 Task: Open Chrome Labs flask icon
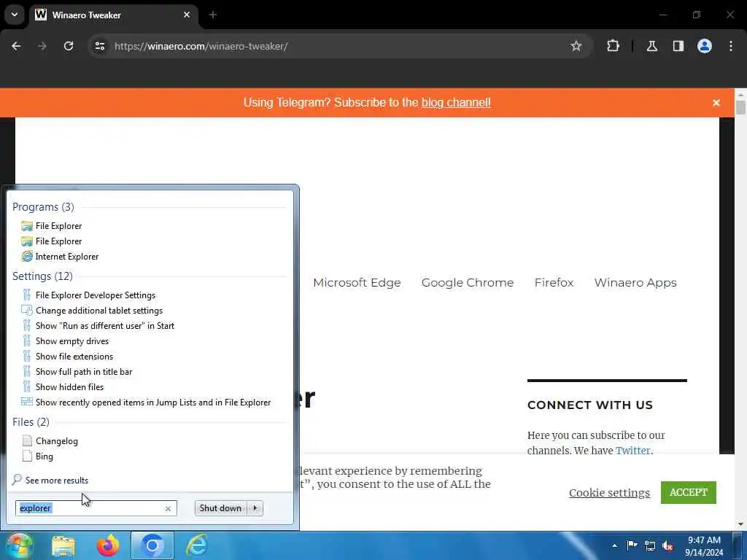click(652, 46)
